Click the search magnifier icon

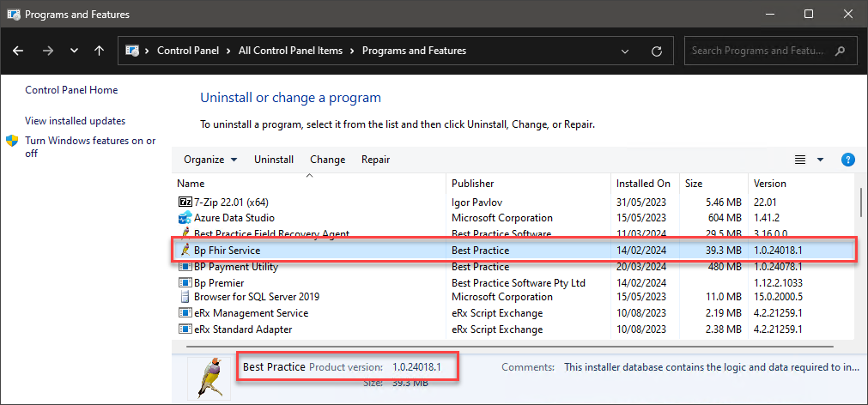(840, 51)
